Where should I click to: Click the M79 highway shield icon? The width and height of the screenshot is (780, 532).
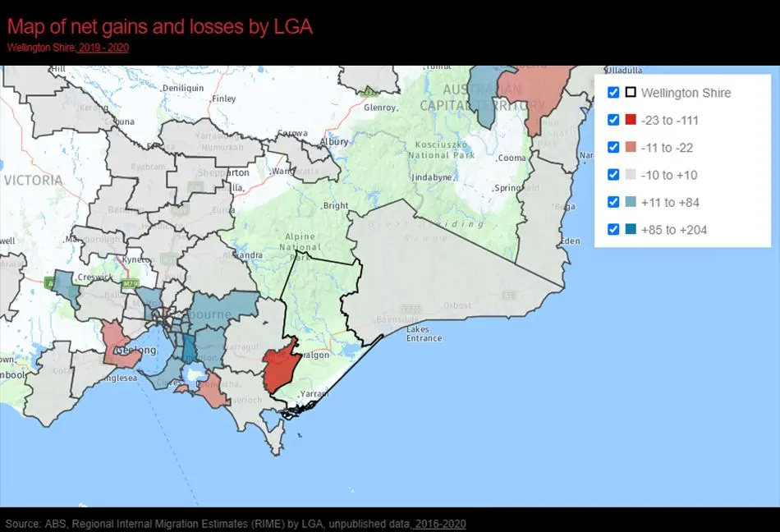pyautogui.click(x=130, y=284)
